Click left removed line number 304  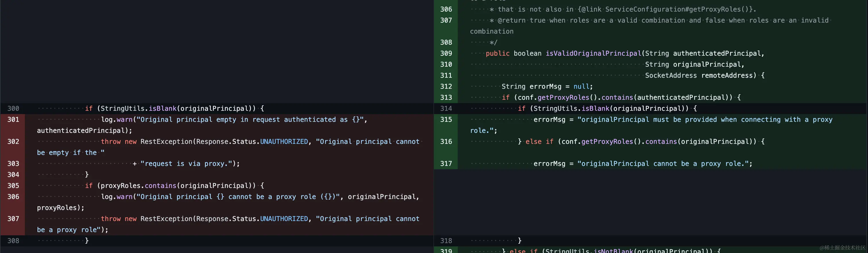13,174
